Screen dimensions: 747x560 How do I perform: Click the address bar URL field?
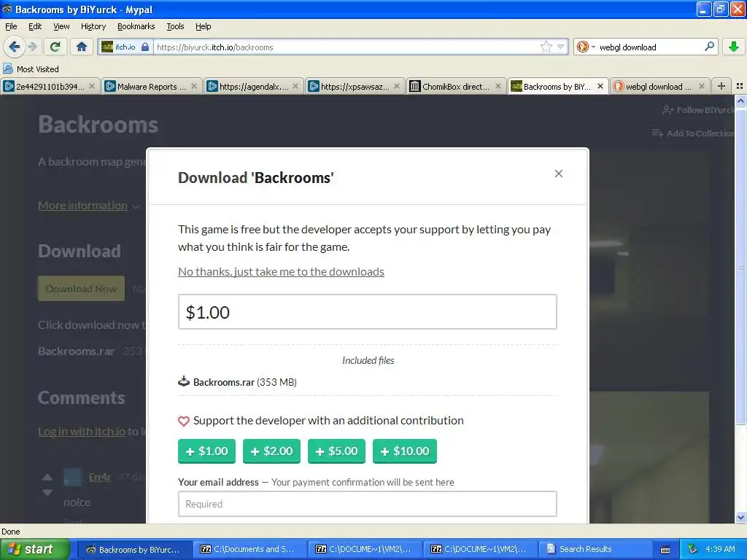point(347,47)
